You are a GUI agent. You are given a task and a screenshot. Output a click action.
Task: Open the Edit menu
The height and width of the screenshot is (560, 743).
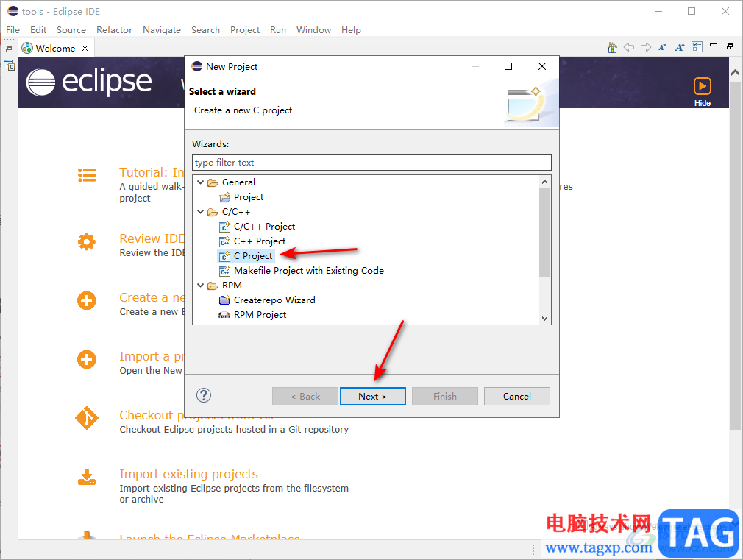(x=38, y=30)
